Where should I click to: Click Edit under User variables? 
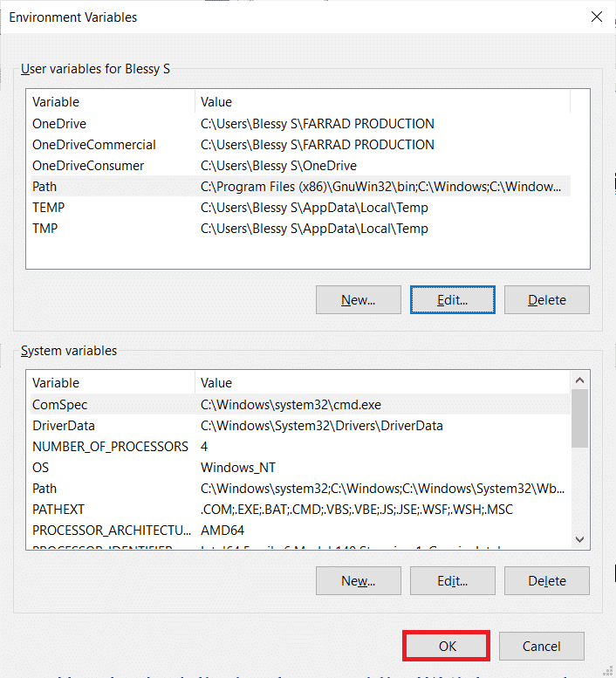453,299
